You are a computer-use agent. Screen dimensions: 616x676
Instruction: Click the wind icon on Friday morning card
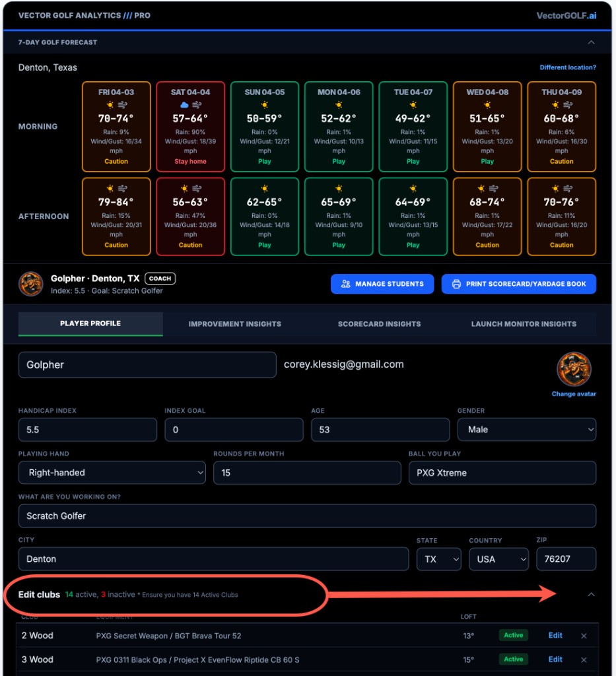(123, 105)
